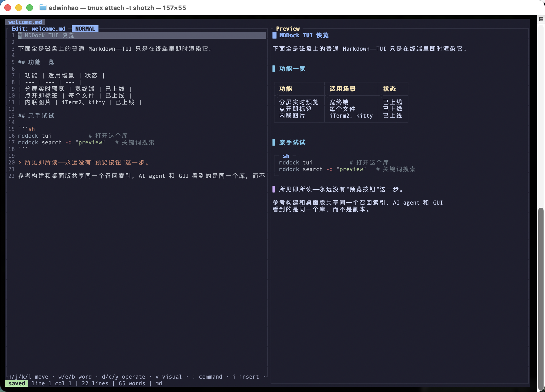The width and height of the screenshot is (545, 392).
Task: Click editor line 15 '```sh' fence
Action: click(x=27, y=129)
